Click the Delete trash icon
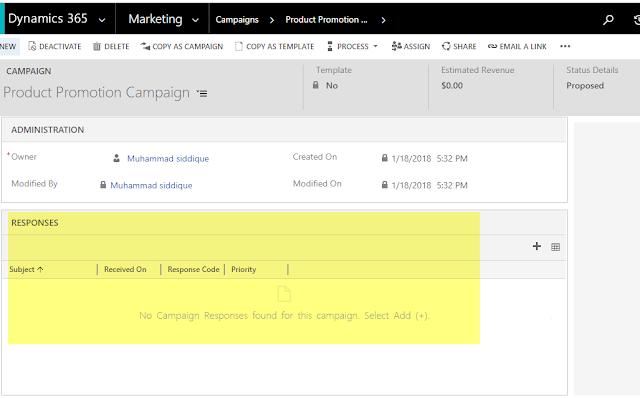Screen dimensions: 640x398 coord(97,47)
